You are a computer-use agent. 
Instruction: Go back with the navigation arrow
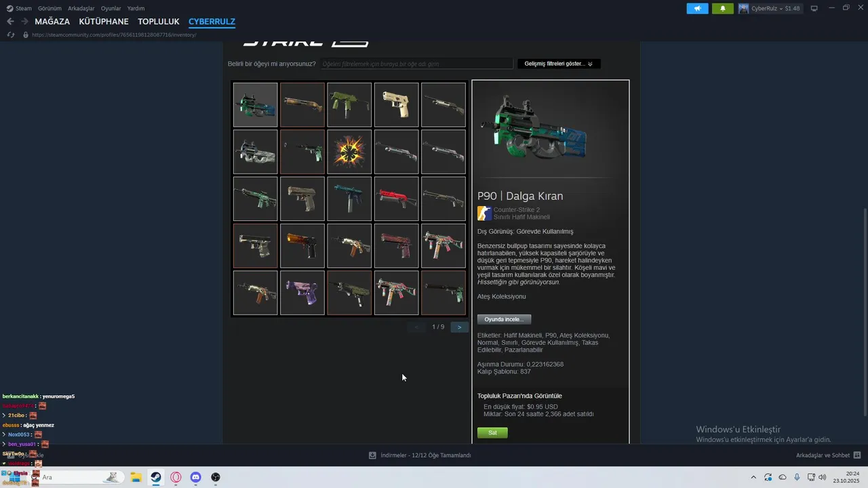pyautogui.click(x=10, y=22)
